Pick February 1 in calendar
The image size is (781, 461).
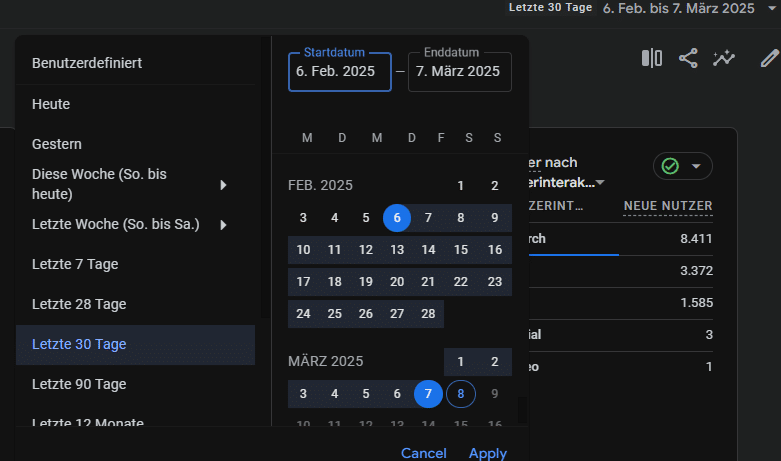pos(461,186)
